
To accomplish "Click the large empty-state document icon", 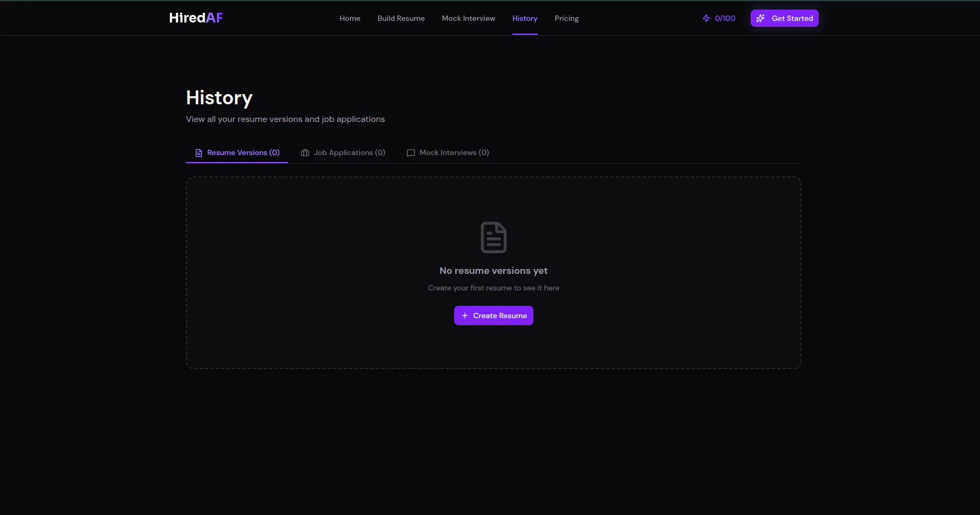I will [493, 237].
